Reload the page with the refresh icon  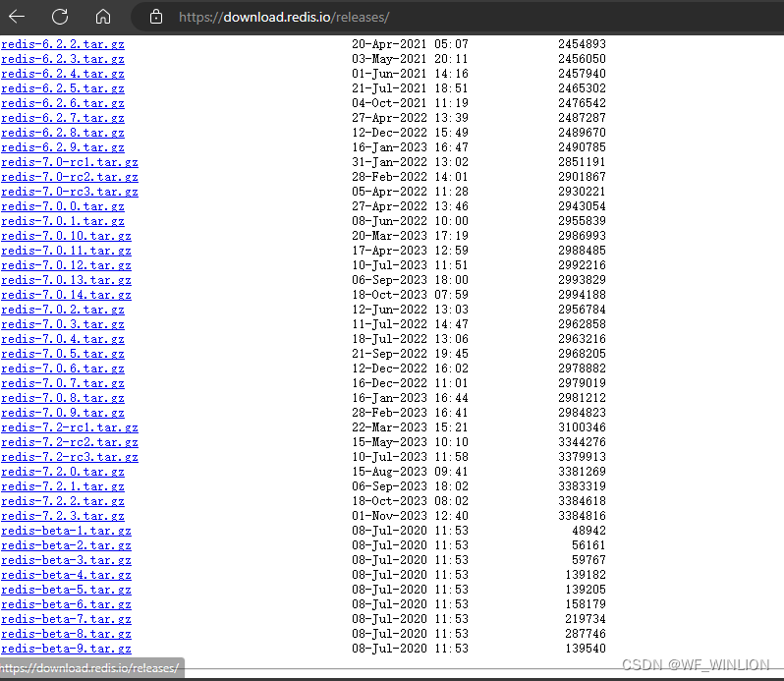(x=60, y=17)
